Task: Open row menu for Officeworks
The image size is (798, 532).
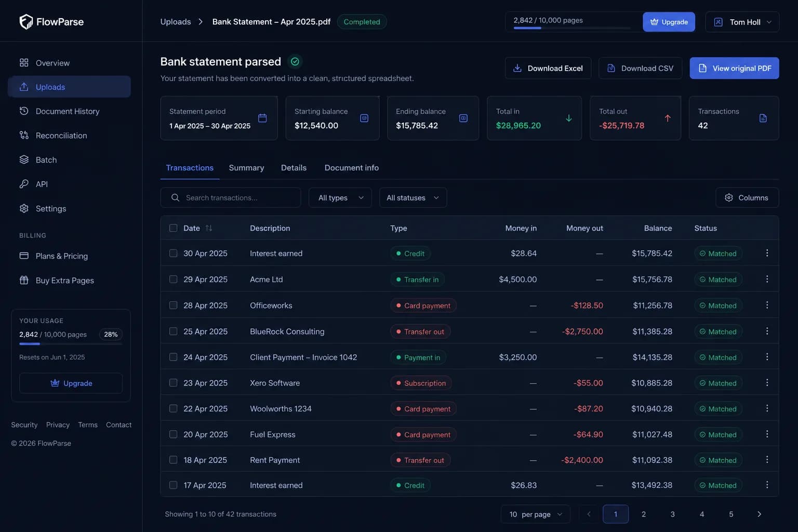Action: point(767,305)
